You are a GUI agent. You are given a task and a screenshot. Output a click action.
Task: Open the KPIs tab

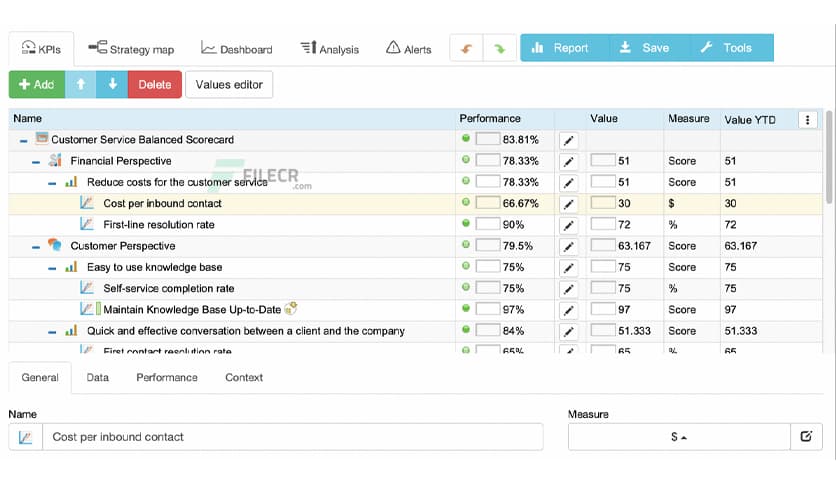click(x=41, y=49)
